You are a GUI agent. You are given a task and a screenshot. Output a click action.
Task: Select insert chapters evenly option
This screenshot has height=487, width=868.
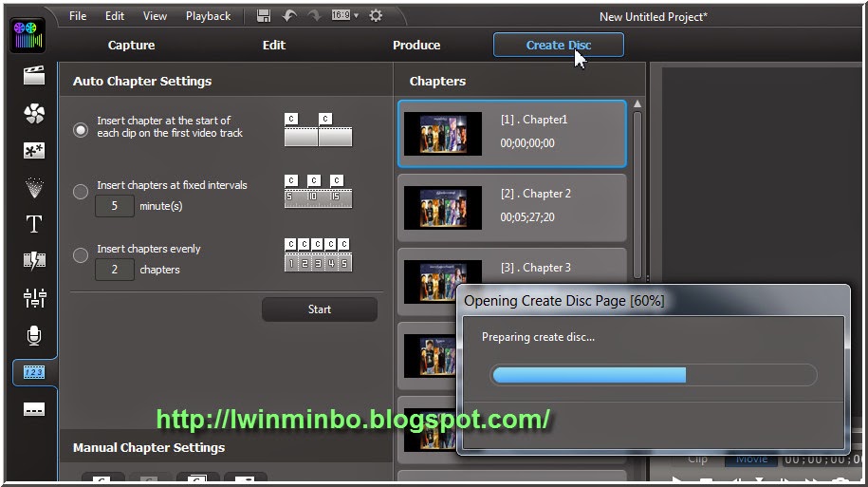(81, 255)
